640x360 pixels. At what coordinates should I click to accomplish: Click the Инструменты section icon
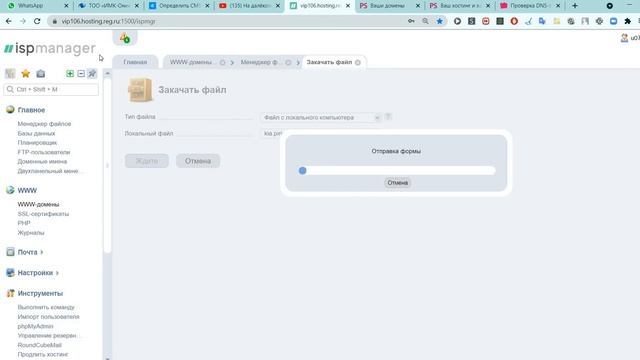(x=10, y=293)
